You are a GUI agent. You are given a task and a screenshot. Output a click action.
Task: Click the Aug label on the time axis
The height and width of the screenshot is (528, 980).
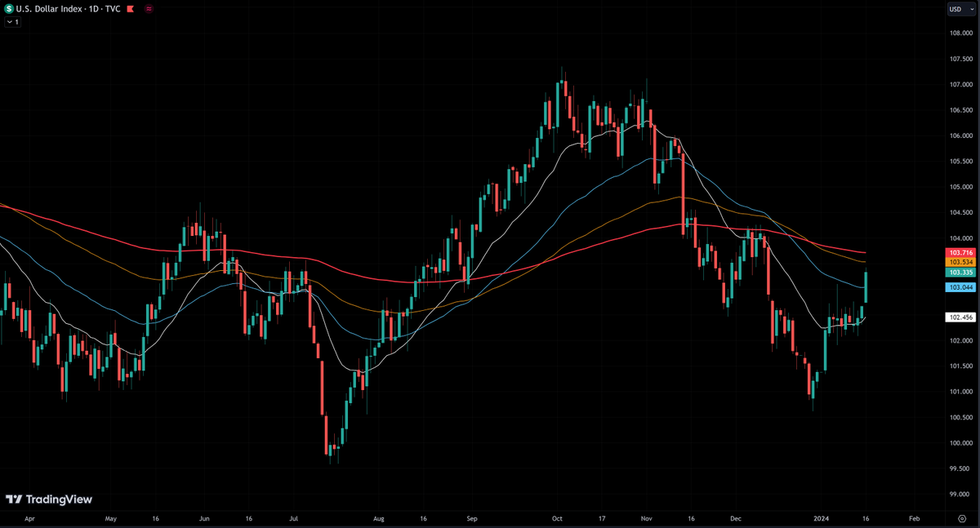click(378, 518)
